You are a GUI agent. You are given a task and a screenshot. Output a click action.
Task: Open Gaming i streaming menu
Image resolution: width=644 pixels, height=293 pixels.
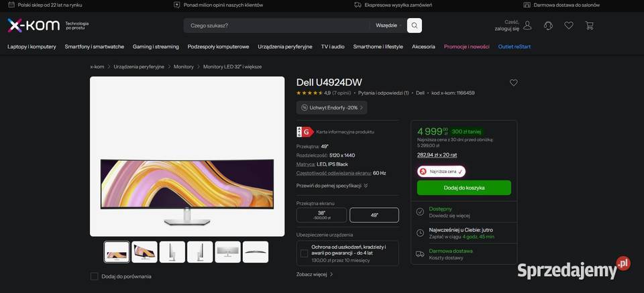[x=156, y=47]
